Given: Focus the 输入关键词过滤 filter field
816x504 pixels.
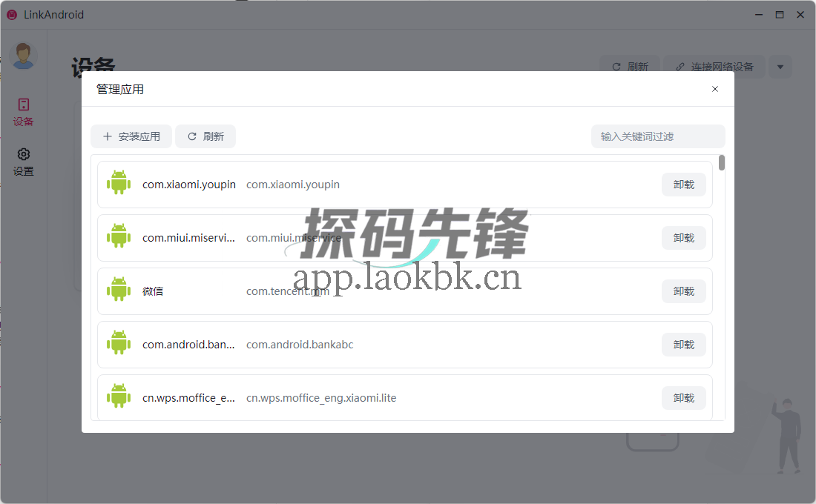Looking at the screenshot, I should [x=658, y=136].
